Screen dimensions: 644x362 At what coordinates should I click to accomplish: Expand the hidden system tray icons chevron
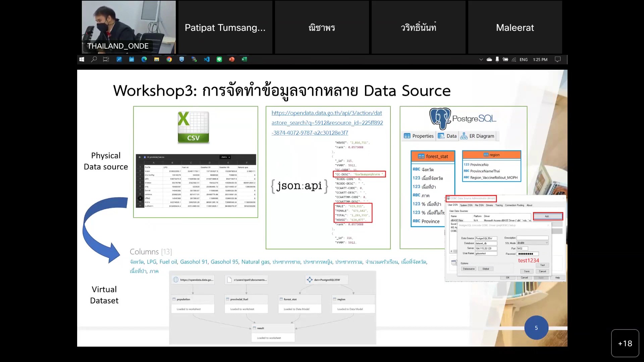(x=481, y=59)
